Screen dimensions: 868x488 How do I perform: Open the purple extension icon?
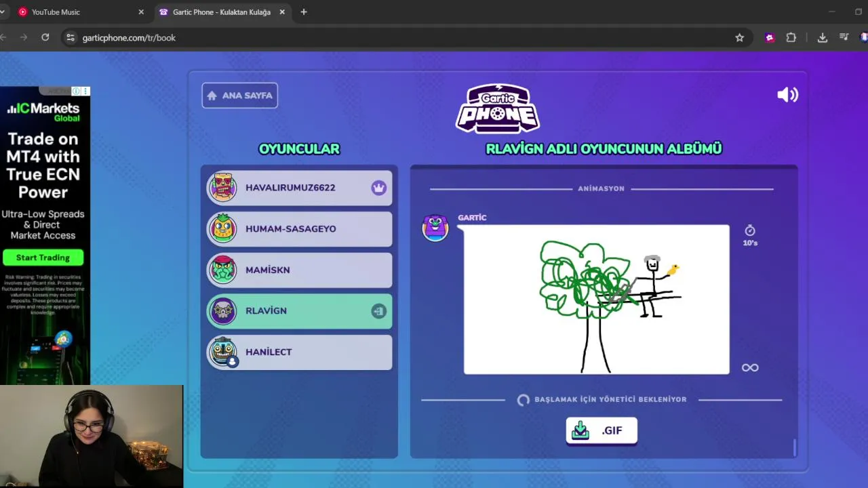click(770, 38)
